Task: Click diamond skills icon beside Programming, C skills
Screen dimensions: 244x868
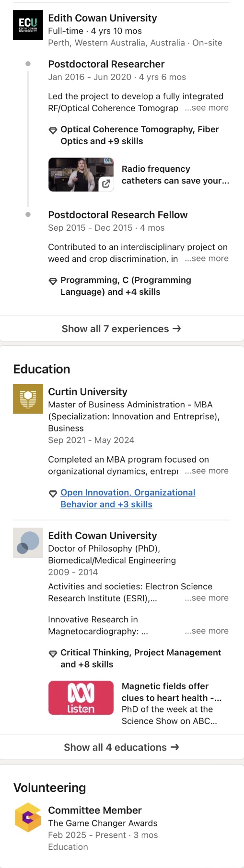Action: coord(53,281)
